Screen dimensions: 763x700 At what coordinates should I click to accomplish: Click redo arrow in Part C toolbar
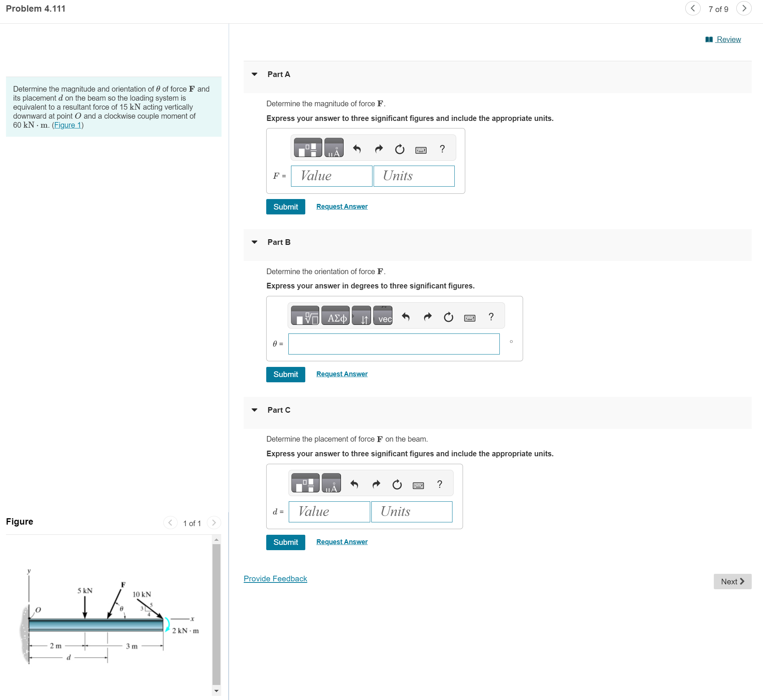point(376,484)
